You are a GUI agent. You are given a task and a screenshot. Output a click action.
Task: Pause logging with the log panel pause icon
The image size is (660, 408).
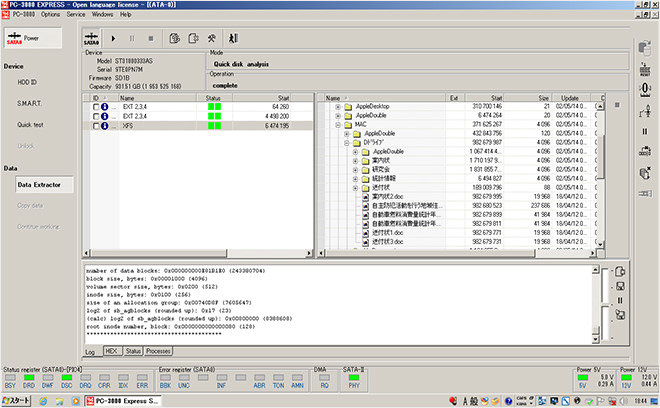pos(620,300)
